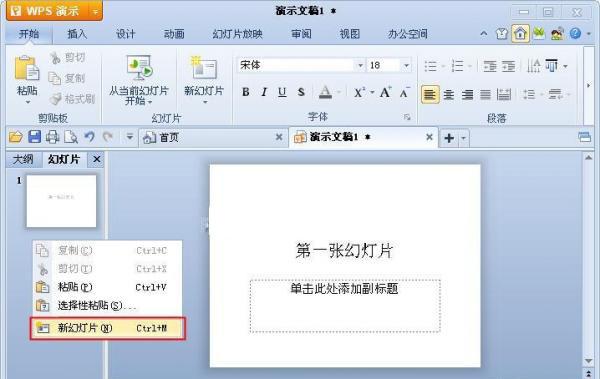The height and width of the screenshot is (379, 600).
Task: Open existing file with folder icon
Action: [16, 137]
